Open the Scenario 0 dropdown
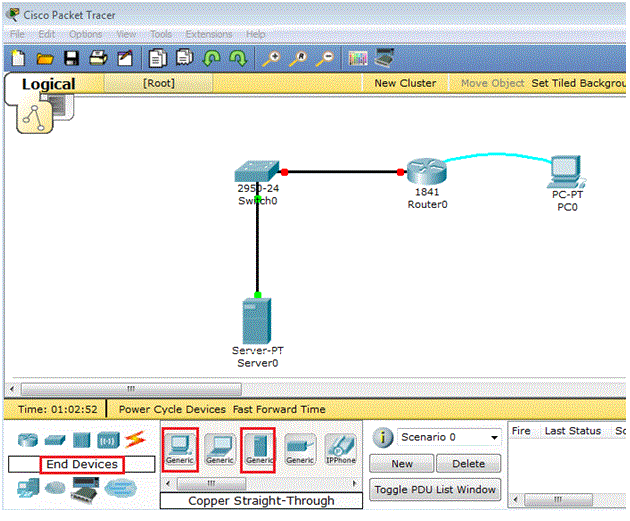The image size is (630, 521). tap(450, 437)
